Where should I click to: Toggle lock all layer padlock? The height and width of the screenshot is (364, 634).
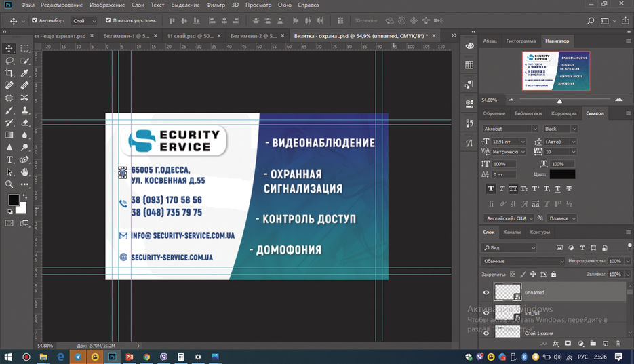553,275
